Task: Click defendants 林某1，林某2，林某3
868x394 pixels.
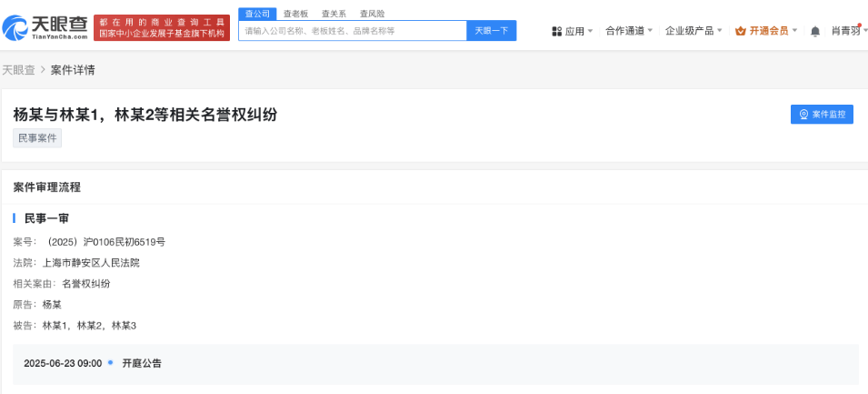Action: tap(89, 325)
